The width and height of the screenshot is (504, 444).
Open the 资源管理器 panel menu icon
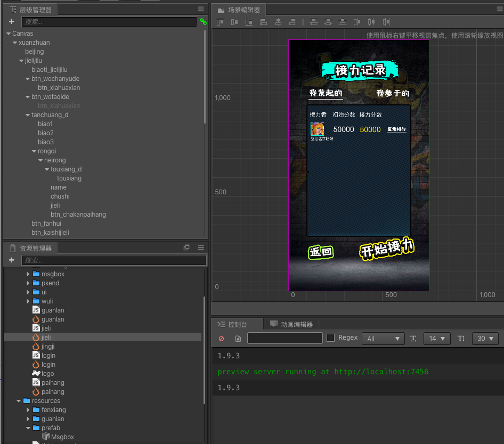(201, 248)
